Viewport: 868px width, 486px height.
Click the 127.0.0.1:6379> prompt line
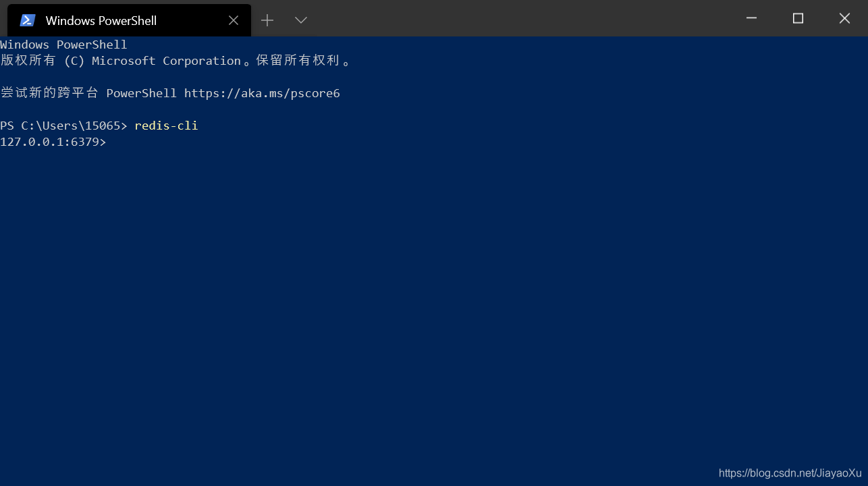pos(53,142)
